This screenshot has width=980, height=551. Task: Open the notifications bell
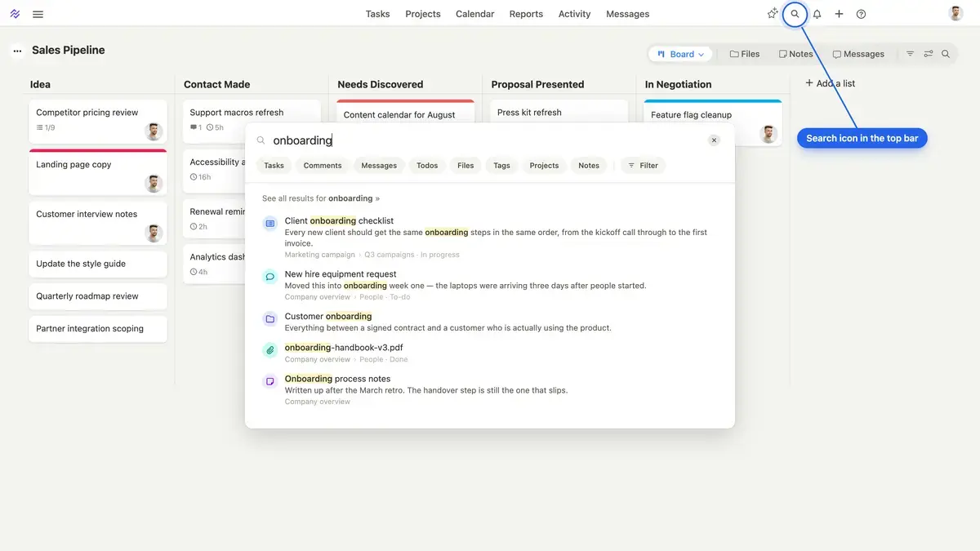point(817,14)
